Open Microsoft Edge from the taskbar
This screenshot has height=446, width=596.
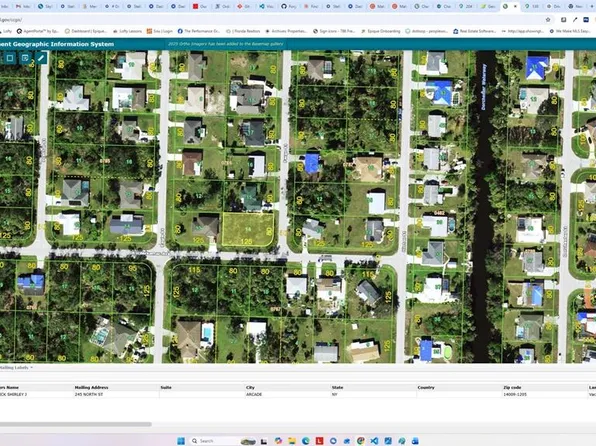(306, 441)
